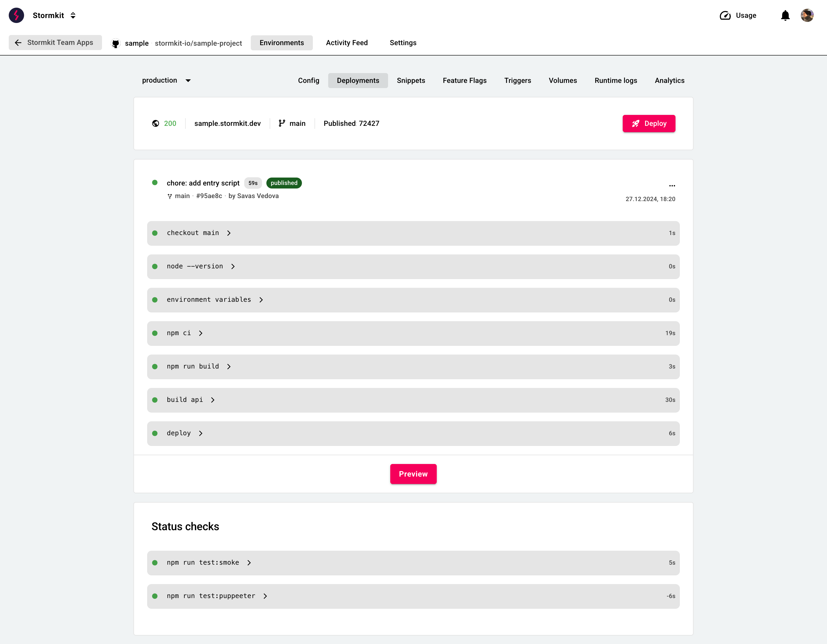Open the Snippets tab

coord(411,80)
